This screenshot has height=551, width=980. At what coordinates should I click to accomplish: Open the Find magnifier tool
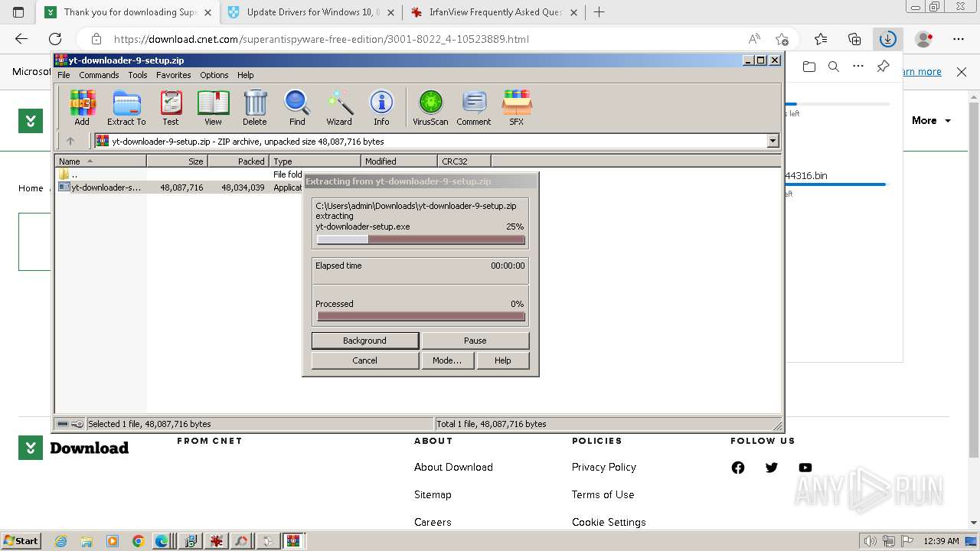[297, 108]
